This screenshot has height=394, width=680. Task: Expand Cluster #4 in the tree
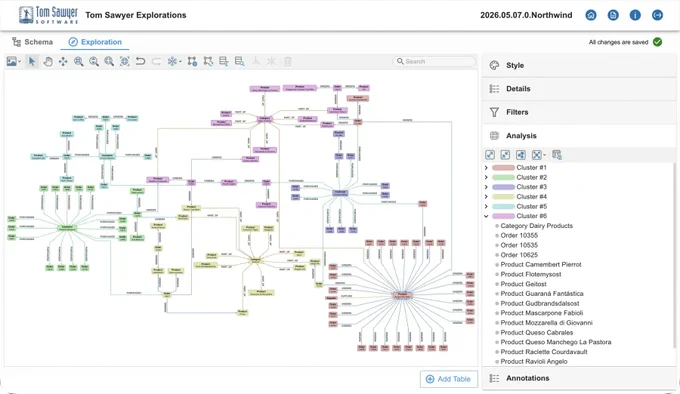tap(486, 197)
